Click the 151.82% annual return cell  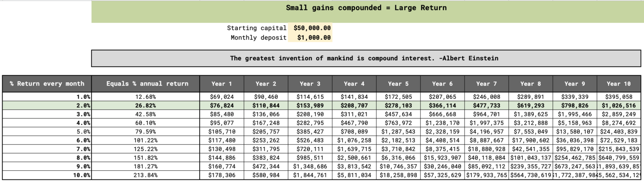coord(146,157)
